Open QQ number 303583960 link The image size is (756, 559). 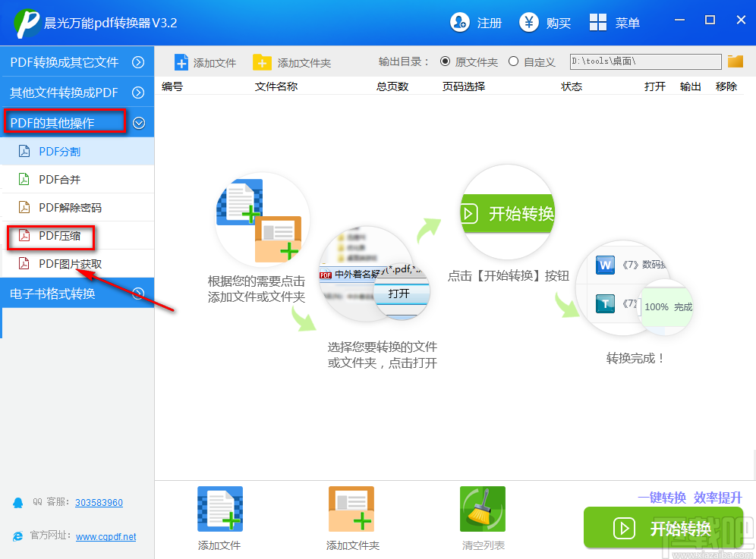99,503
